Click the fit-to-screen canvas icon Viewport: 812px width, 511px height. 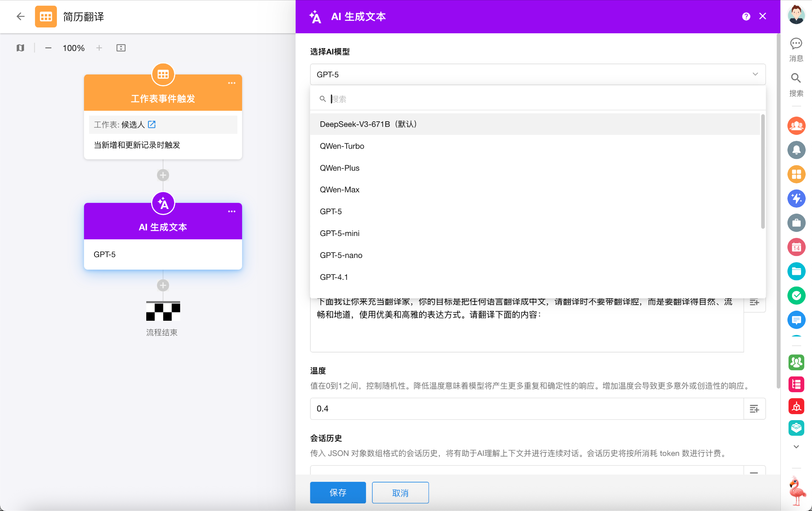[x=121, y=48]
